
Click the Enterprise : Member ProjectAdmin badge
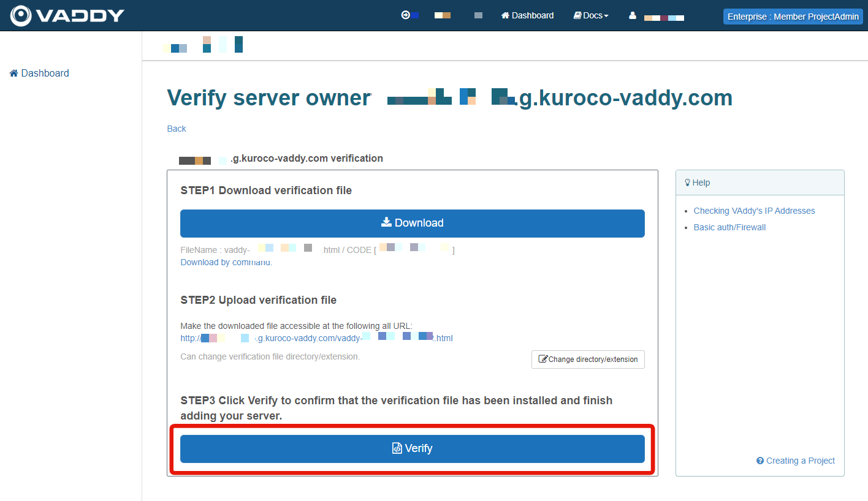click(793, 17)
